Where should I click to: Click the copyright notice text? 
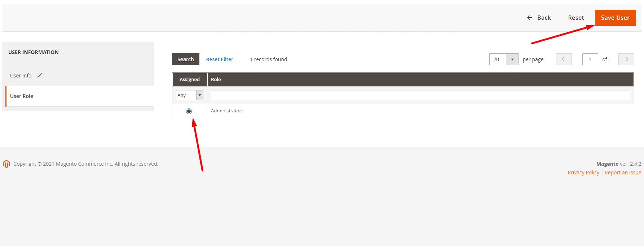tap(86, 164)
